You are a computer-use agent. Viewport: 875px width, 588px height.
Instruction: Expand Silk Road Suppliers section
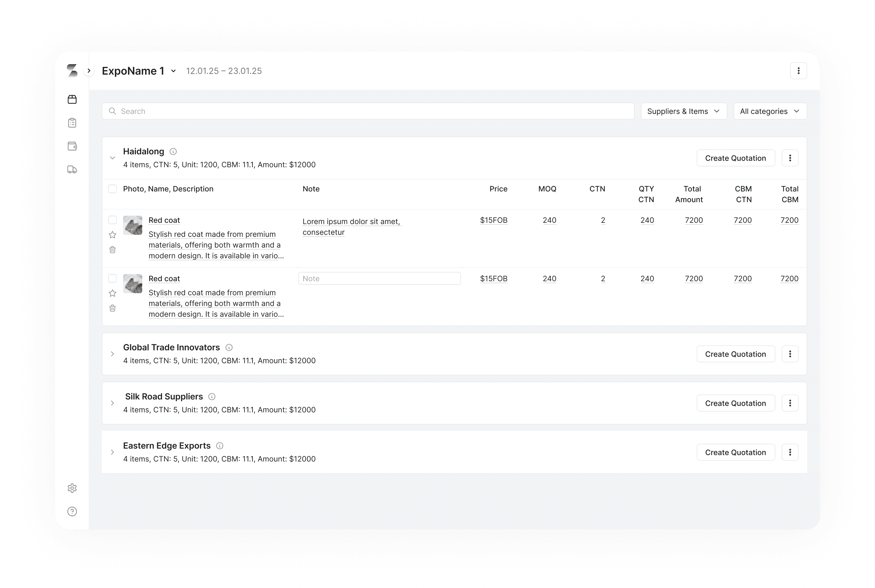click(112, 403)
